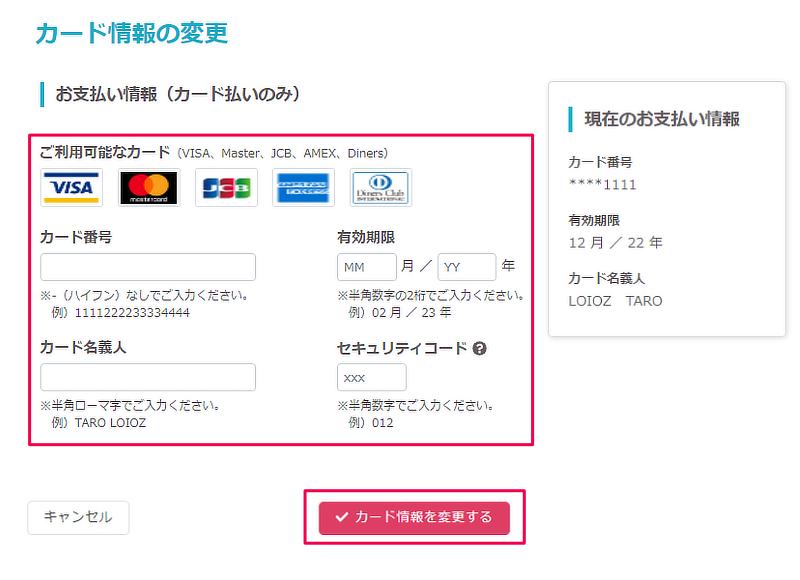Click the Mastercard logo icon
The height and width of the screenshot is (580, 800).
click(x=149, y=188)
